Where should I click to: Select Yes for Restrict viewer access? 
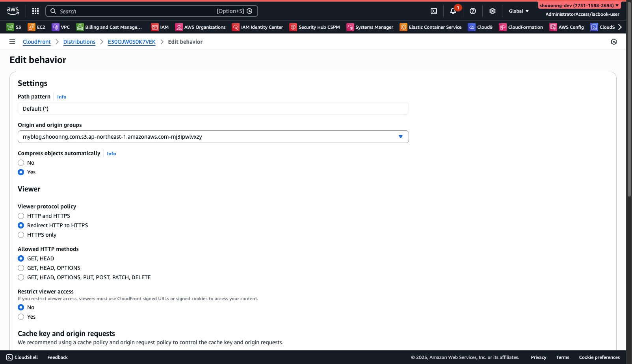21,317
